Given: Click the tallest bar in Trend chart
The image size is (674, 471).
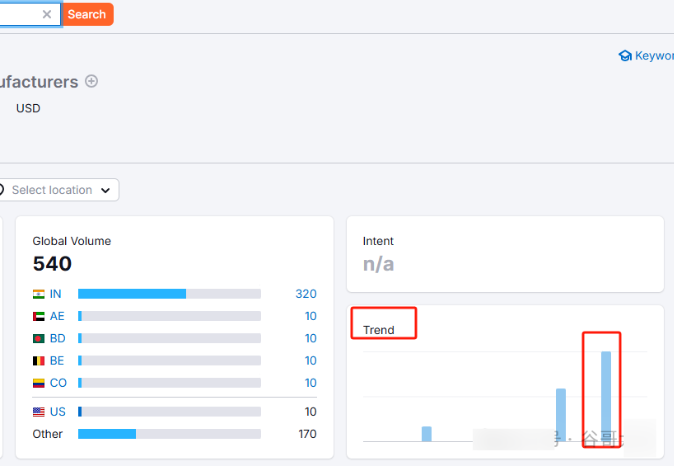Looking at the screenshot, I should click(x=606, y=395).
